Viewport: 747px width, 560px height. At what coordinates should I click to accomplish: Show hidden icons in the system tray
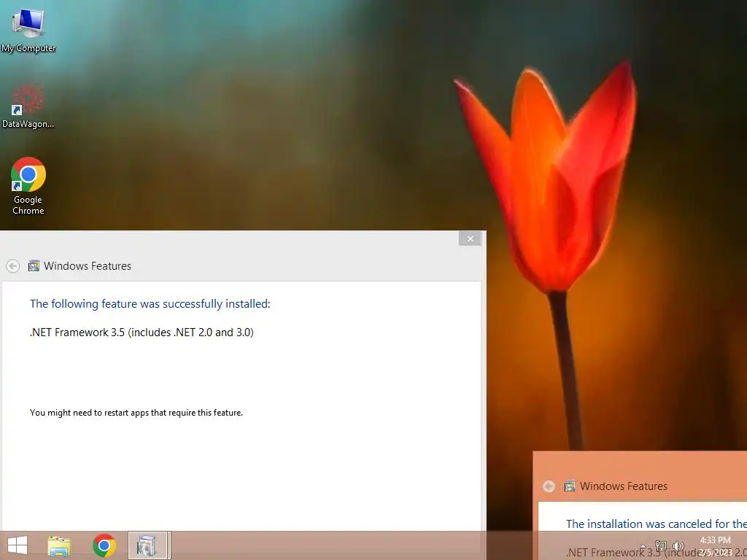(643, 545)
